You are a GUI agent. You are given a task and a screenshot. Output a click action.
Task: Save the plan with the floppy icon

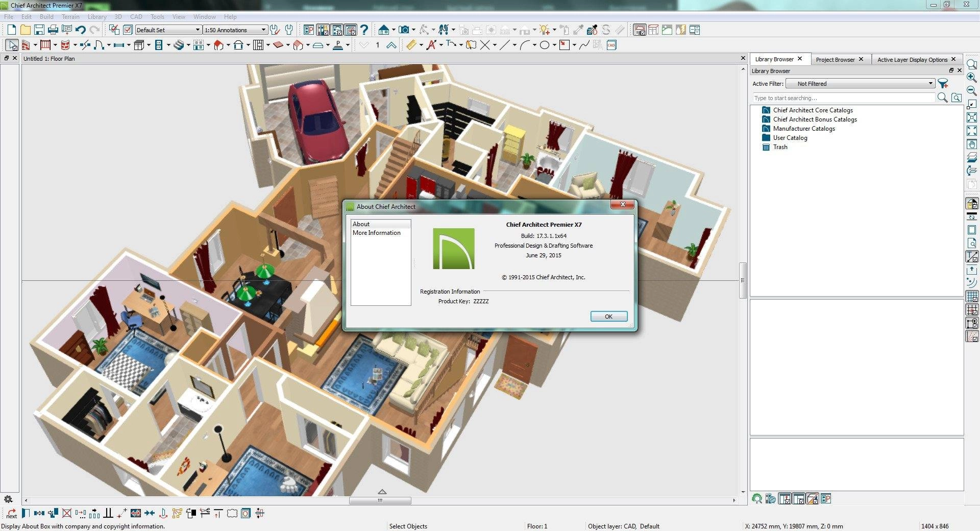[39, 30]
